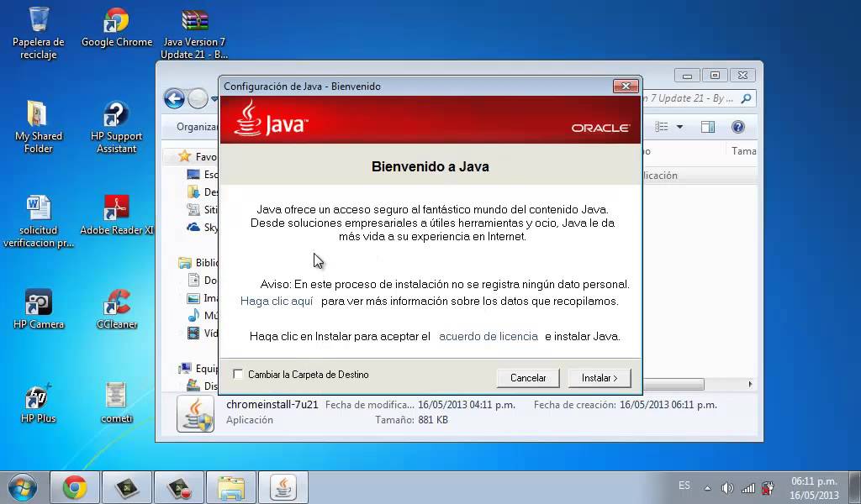861x504 pixels.
Task: Select Música library in Explorer sidebar
Action: click(x=202, y=315)
